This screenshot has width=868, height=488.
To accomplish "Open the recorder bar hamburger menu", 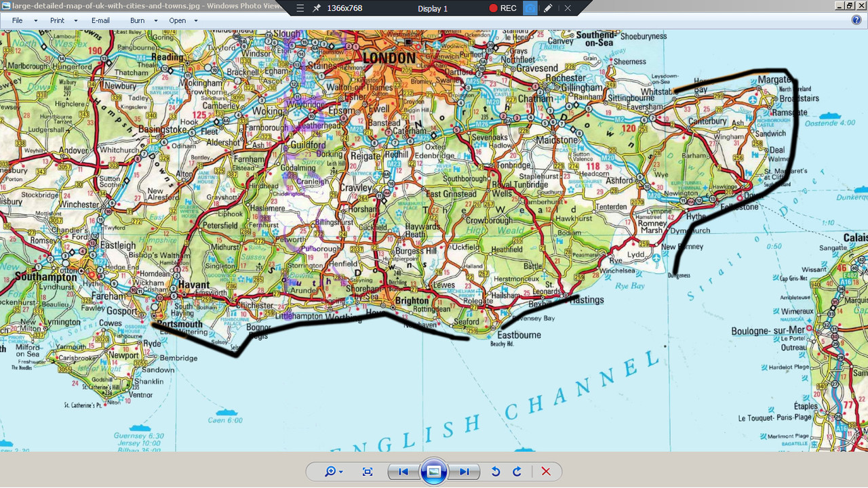I will click(x=300, y=8).
